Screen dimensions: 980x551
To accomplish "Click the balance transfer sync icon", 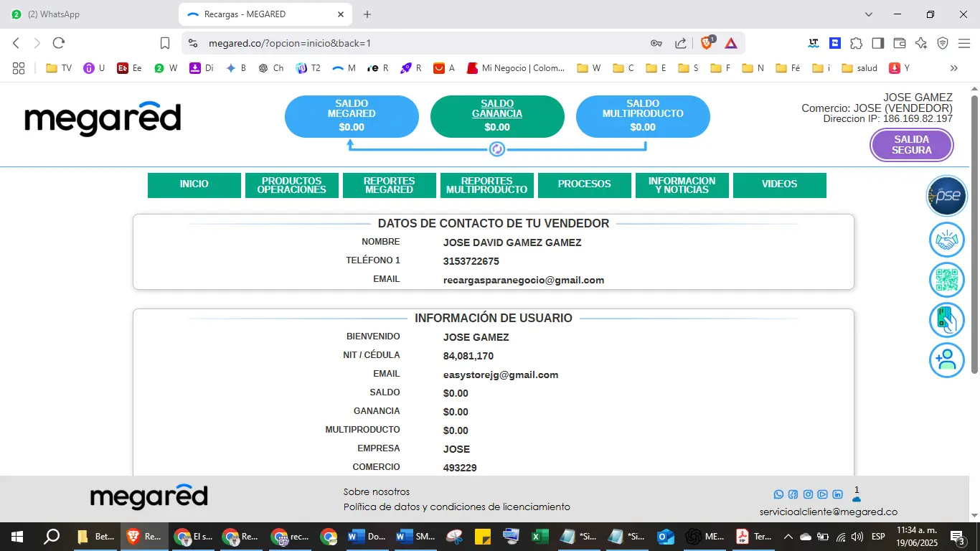I will [497, 149].
